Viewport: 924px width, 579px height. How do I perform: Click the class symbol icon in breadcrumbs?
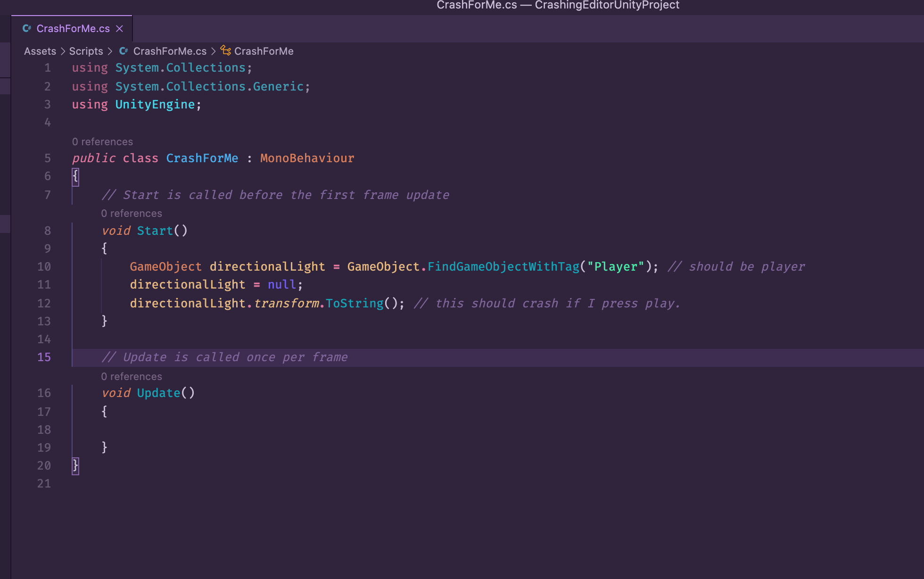[x=226, y=50]
